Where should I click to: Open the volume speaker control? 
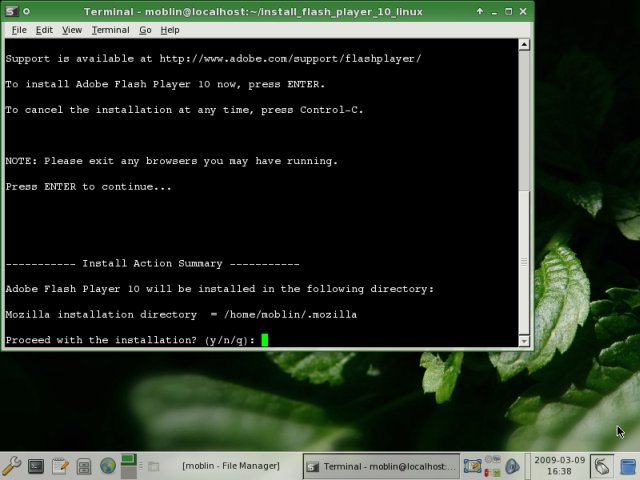click(x=512, y=466)
